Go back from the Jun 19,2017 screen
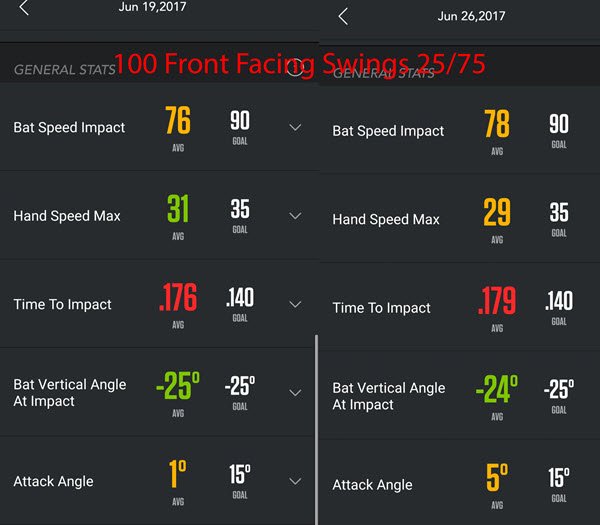The image size is (600, 525). (x=24, y=8)
